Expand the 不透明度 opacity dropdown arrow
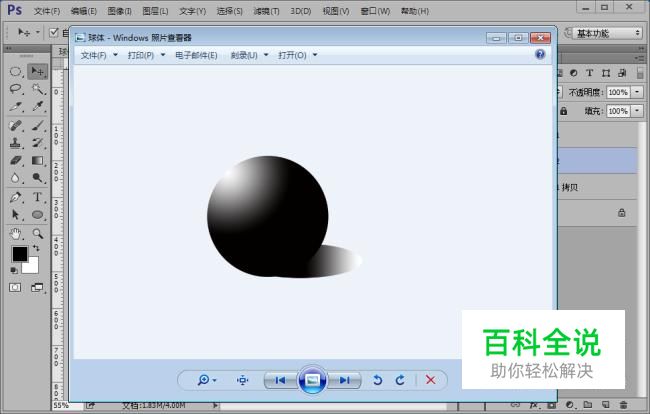 (x=638, y=91)
